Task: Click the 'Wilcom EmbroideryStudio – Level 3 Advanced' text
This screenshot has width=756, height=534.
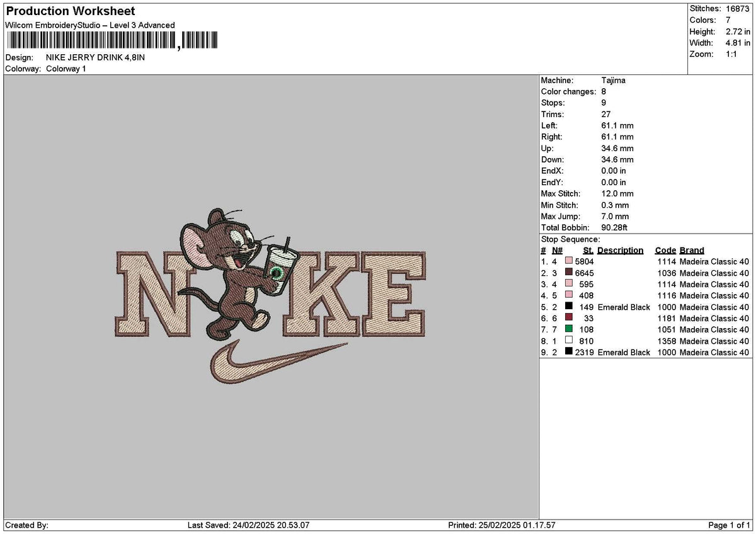Action: tap(89, 25)
